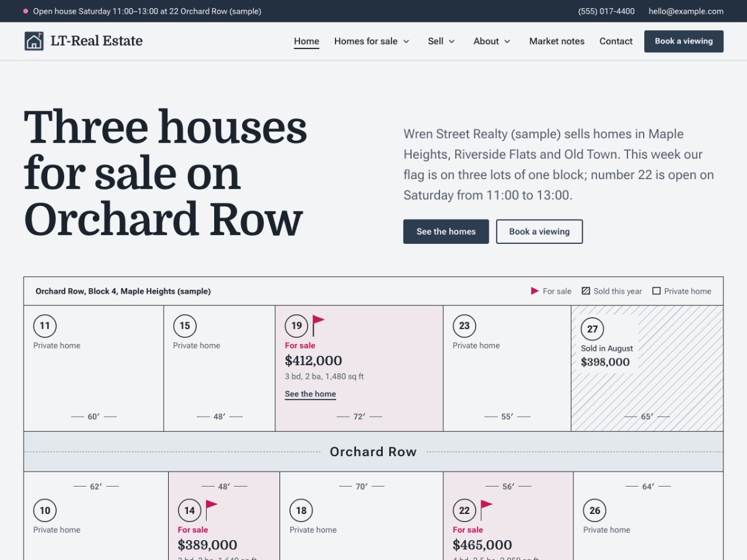
Task: Select the lot number 27 circle badge
Action: (x=593, y=329)
